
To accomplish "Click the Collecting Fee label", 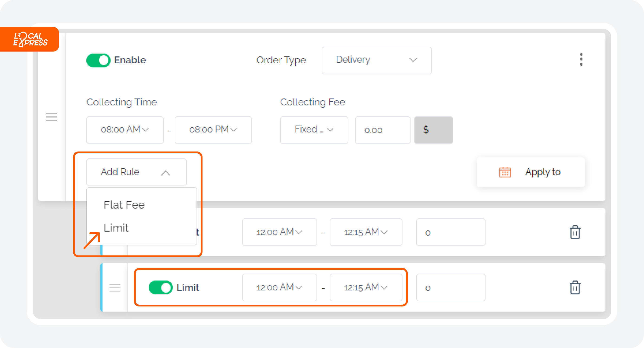I will 313,102.
